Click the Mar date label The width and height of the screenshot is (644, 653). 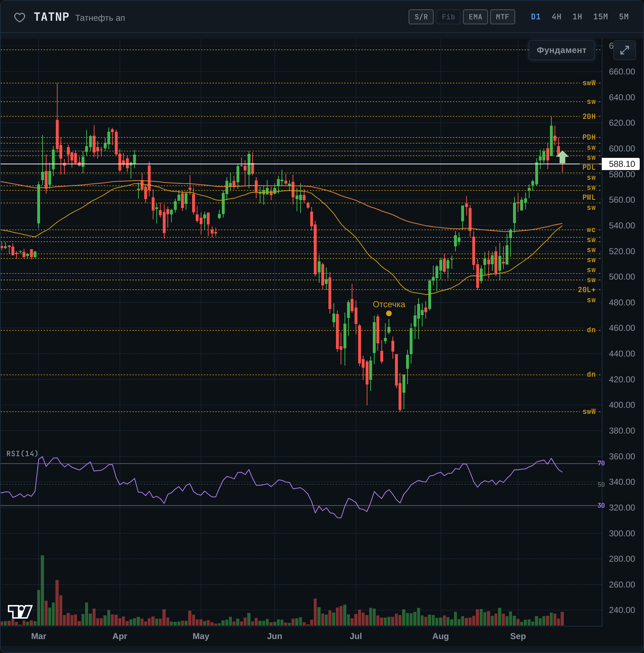click(x=39, y=636)
